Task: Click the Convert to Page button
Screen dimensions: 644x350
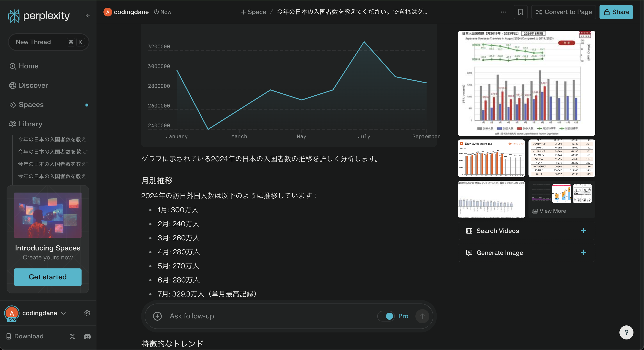Action: pyautogui.click(x=564, y=12)
